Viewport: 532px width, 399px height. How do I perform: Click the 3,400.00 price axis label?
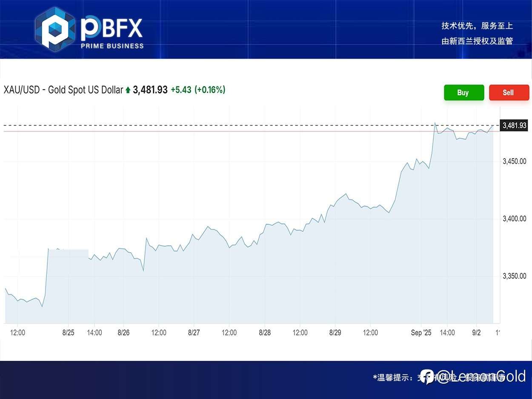[x=514, y=219]
